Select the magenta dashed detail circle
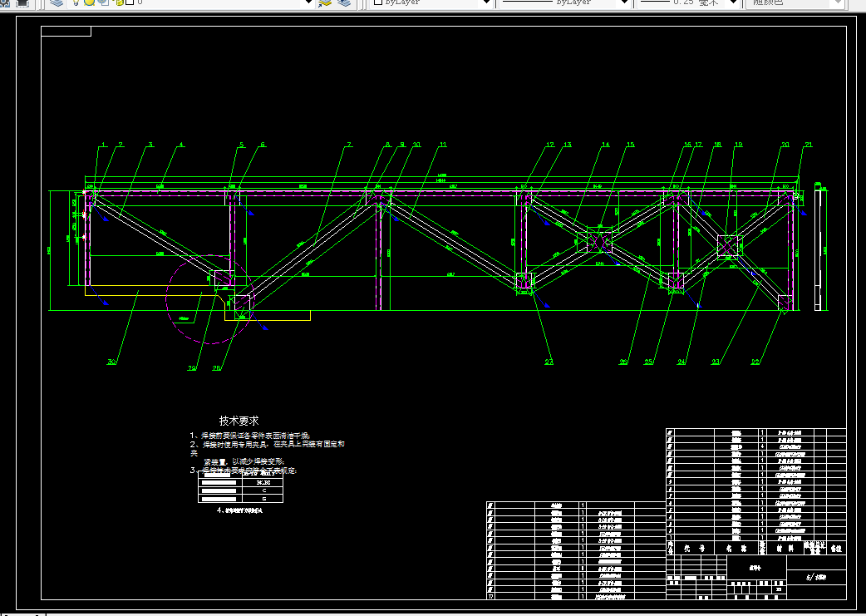866x616 pixels. pyautogui.click(x=210, y=299)
